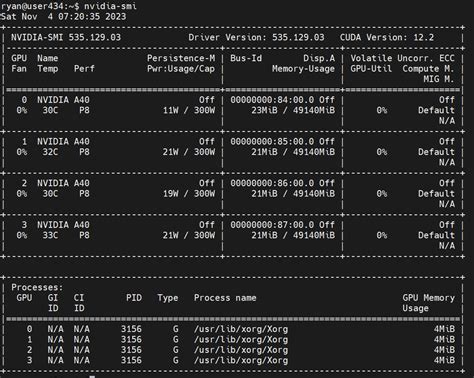Image resolution: width=474 pixels, height=378 pixels.
Task: Click /usr/lib/xorg/Xorg in GPU 0 process row
Action: (241, 329)
